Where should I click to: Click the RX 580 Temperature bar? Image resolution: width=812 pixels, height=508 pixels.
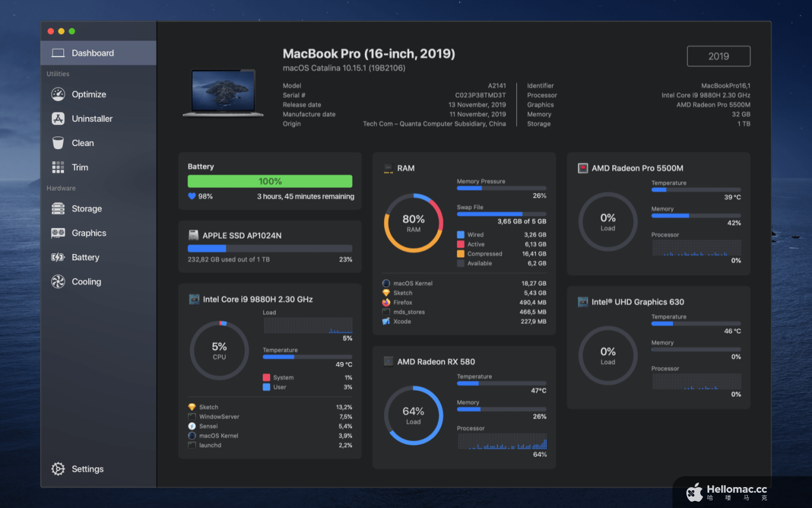[x=501, y=384]
